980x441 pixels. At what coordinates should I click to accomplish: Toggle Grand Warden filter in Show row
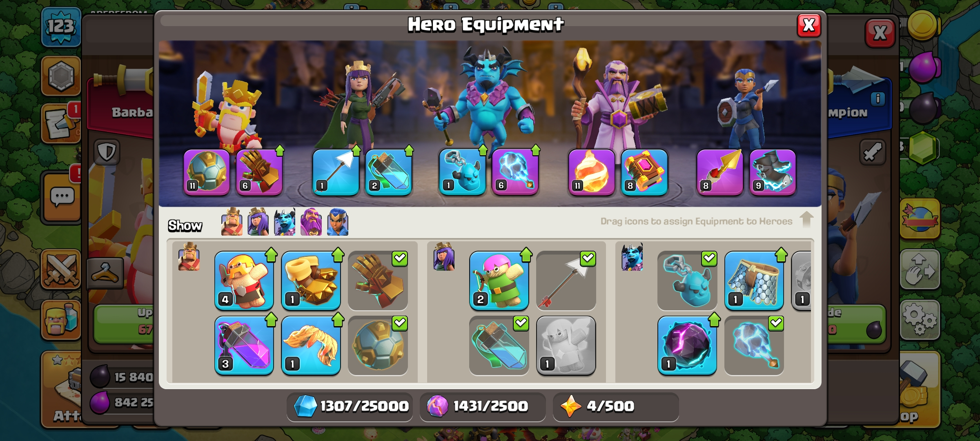click(311, 222)
